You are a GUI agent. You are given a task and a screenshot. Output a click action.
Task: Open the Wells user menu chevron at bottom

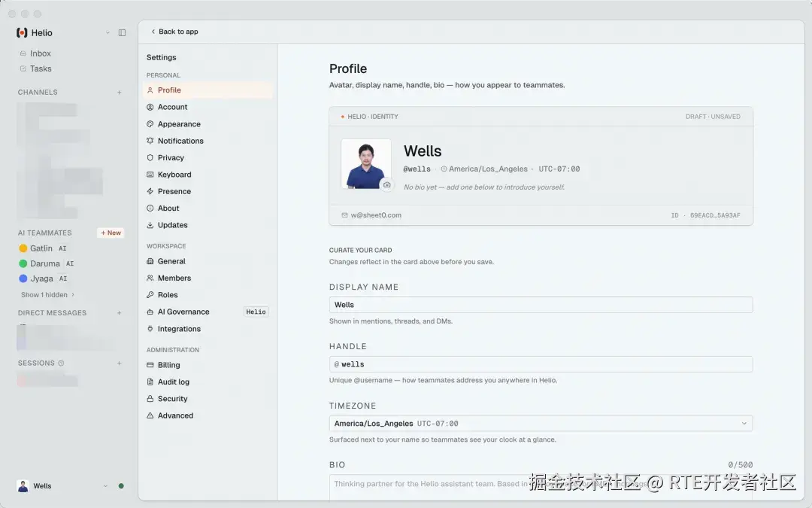click(x=106, y=486)
